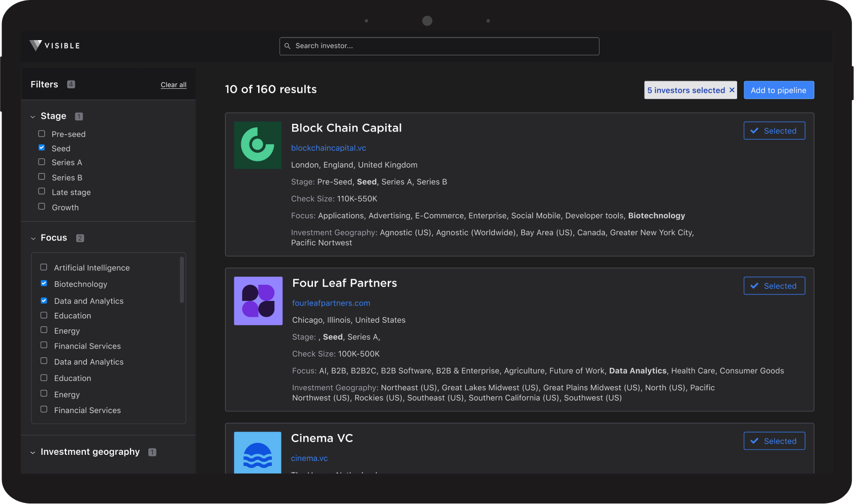854x504 pixels.
Task: Click Investment geography count badge
Action: 152,452
